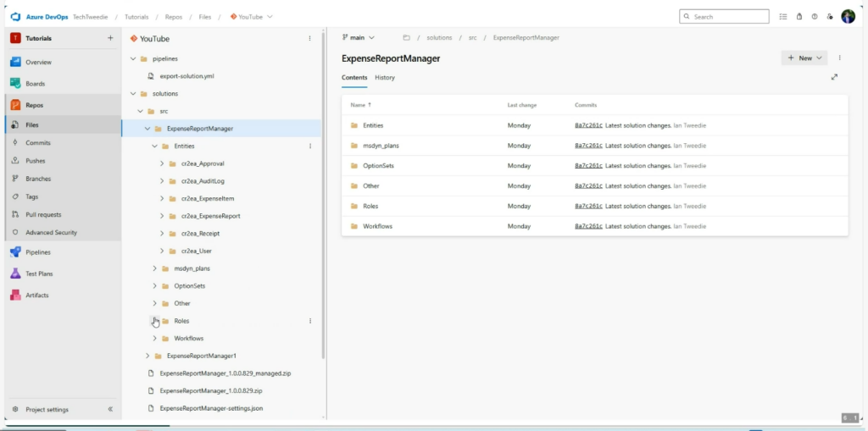
Task: Open the main branch selector dropdown
Action: pyautogui.click(x=359, y=37)
